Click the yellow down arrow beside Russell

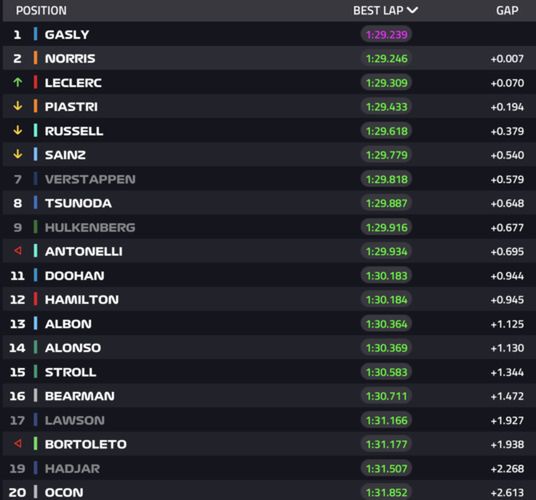pyautogui.click(x=18, y=131)
